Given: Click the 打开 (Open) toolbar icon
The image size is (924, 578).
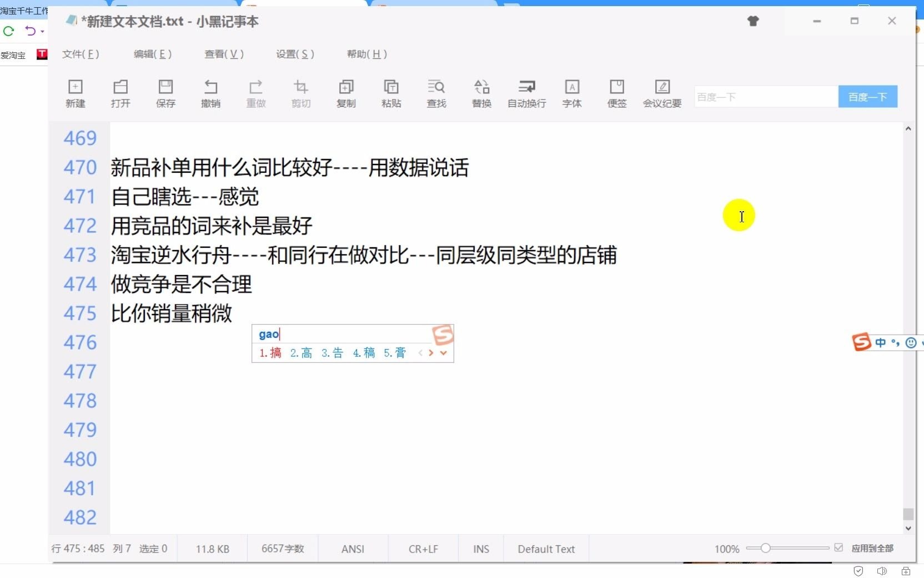Looking at the screenshot, I should [120, 93].
